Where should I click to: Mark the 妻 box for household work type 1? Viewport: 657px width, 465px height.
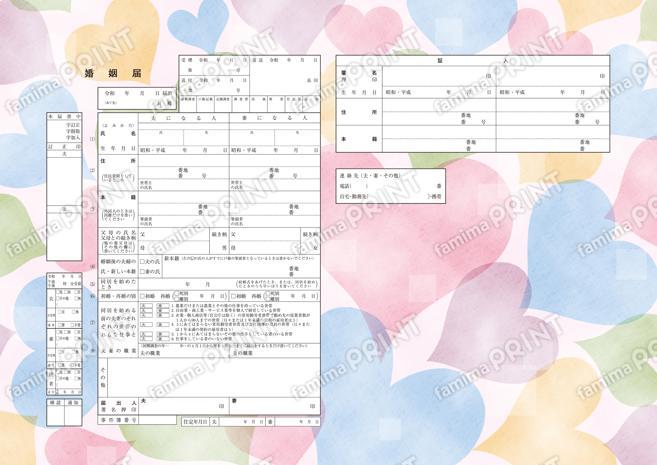click(x=163, y=306)
